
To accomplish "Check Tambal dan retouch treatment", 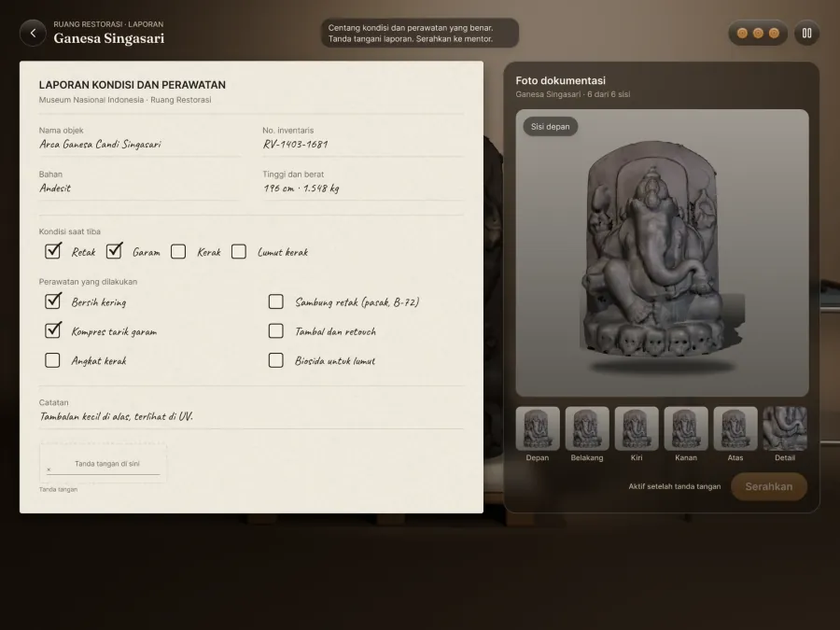I will [276, 330].
